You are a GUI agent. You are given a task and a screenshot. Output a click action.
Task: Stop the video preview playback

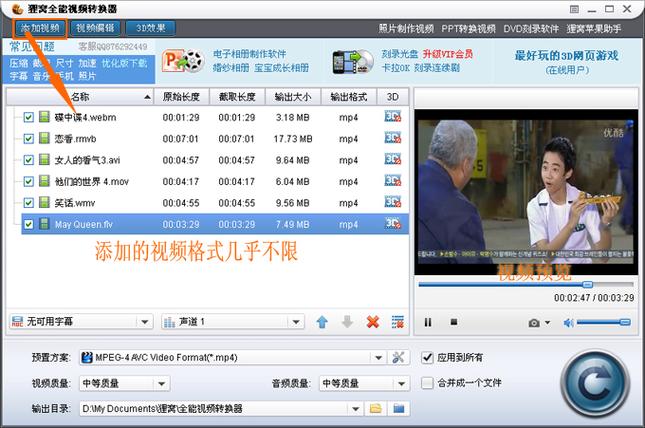453,322
